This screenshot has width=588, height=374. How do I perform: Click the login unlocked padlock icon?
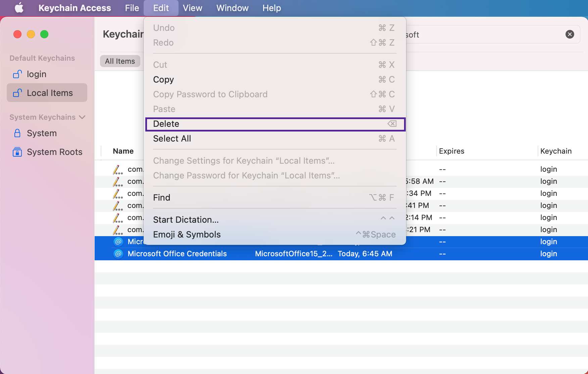[x=17, y=74]
